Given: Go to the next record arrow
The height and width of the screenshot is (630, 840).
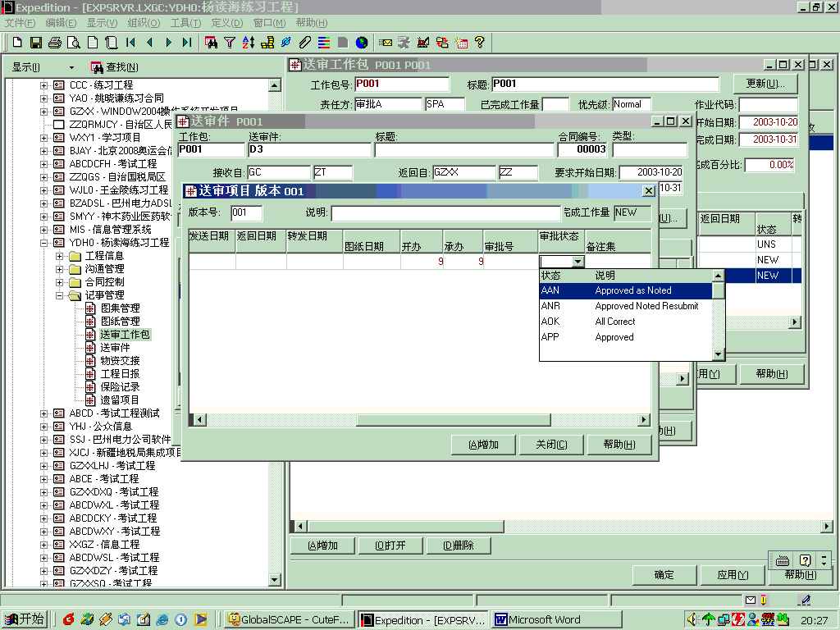Looking at the screenshot, I should [x=168, y=43].
